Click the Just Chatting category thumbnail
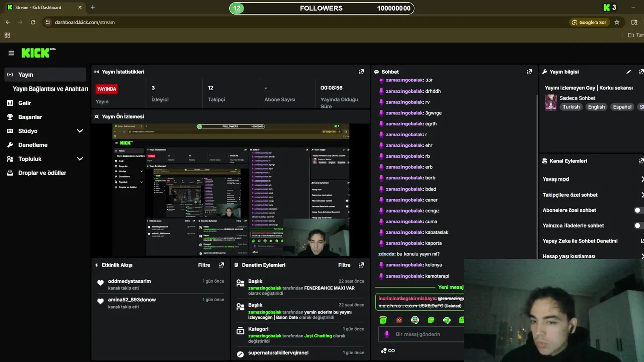 [551, 102]
